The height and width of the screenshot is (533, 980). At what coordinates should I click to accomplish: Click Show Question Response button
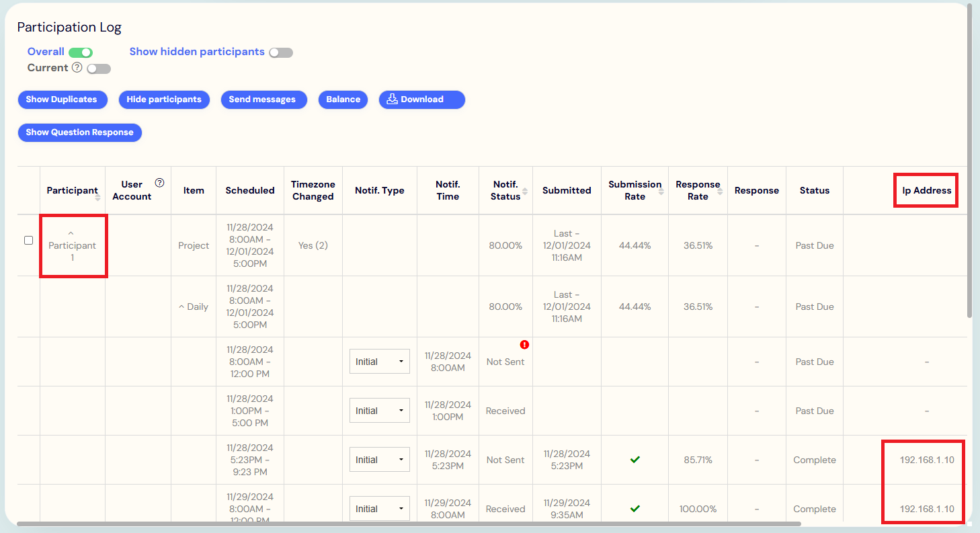coord(80,132)
